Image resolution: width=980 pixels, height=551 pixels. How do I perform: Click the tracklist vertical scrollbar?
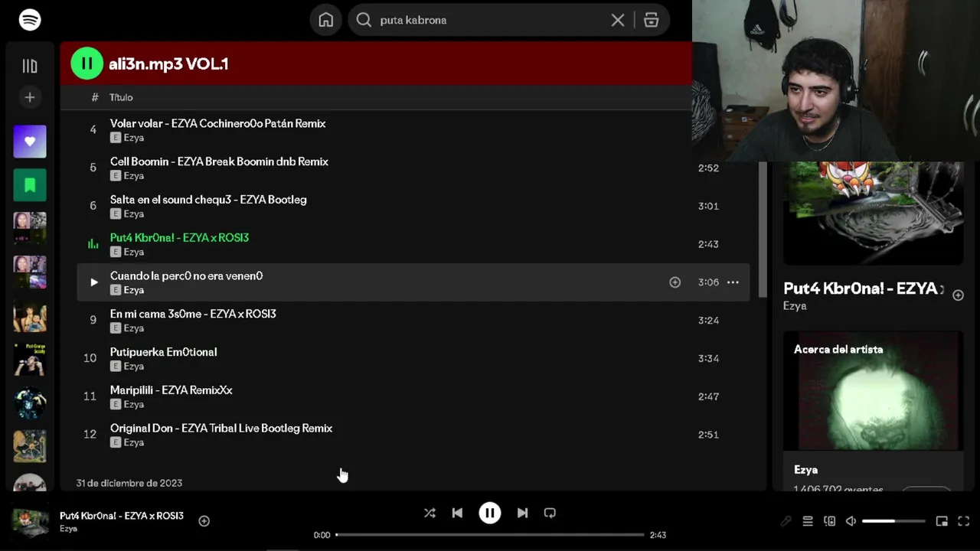pos(763,230)
